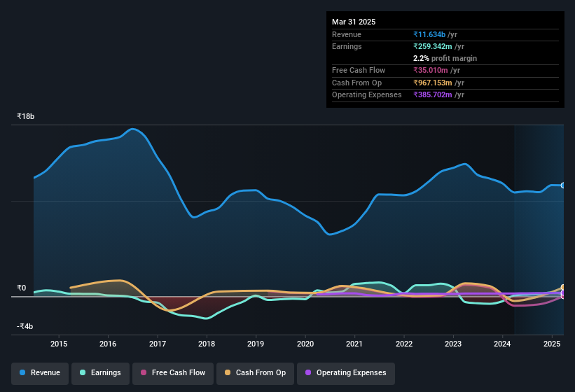The height and width of the screenshot is (392, 575).
Task: Toggle the Operating Expenses legend button
Action: coord(346,373)
